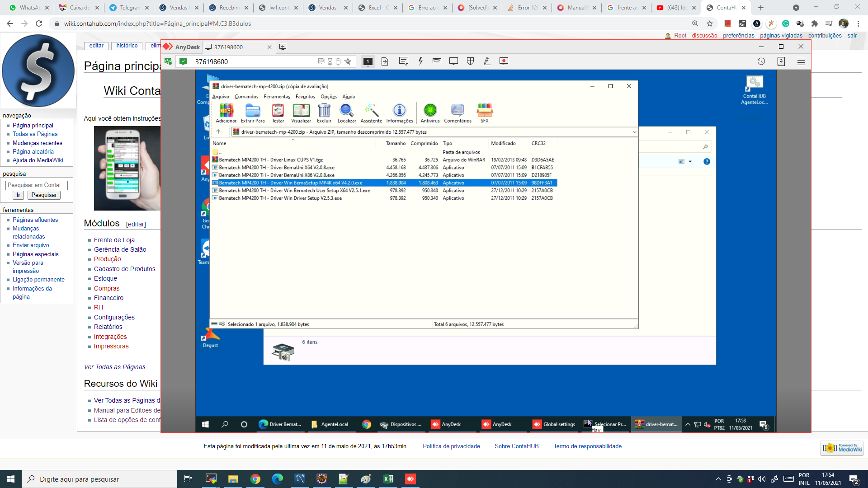Click the Localizar magnifier icon in WinRAR
Viewport: 868px width, 488px height.
click(347, 113)
